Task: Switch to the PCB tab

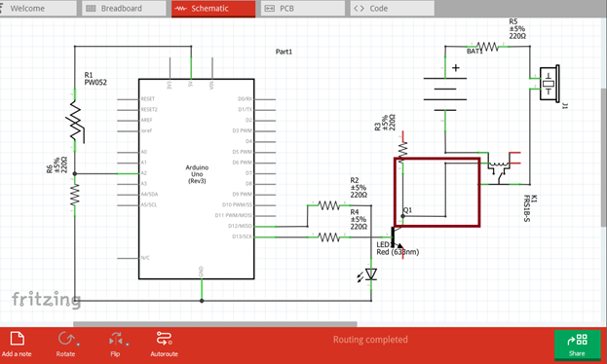Action: click(303, 8)
